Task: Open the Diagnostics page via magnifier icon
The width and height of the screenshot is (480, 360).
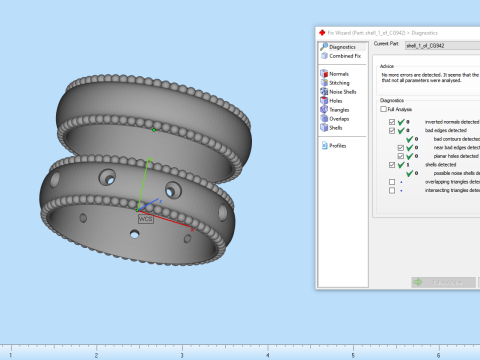Action: [324, 46]
